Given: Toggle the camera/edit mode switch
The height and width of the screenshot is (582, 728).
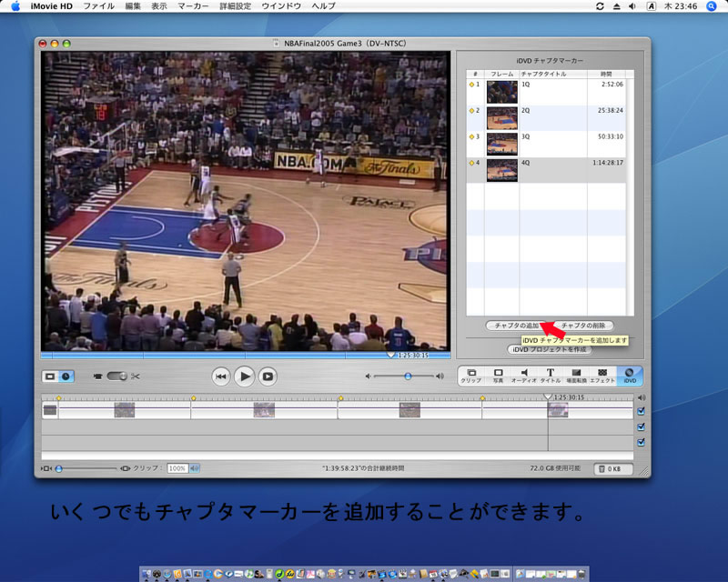Looking at the screenshot, I should [116, 376].
